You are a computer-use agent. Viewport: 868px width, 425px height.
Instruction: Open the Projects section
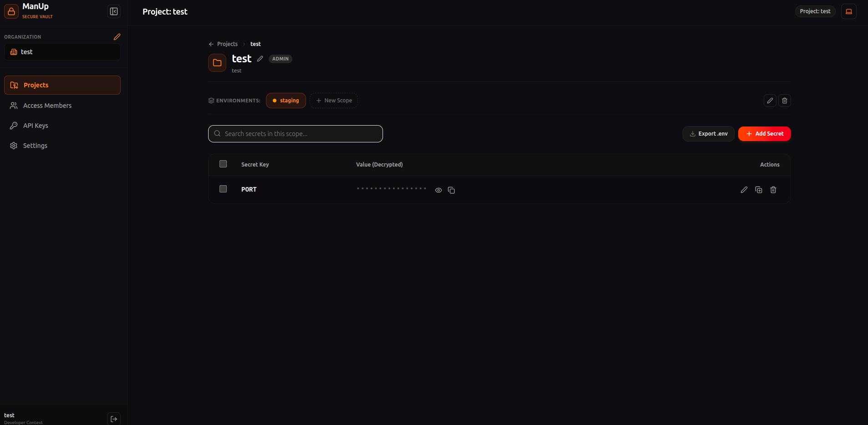[62, 85]
